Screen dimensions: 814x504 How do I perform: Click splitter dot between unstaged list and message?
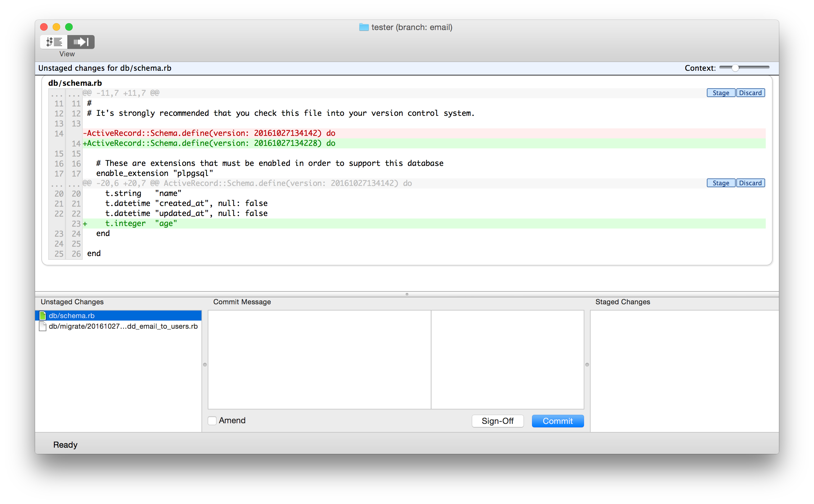pos(205,365)
